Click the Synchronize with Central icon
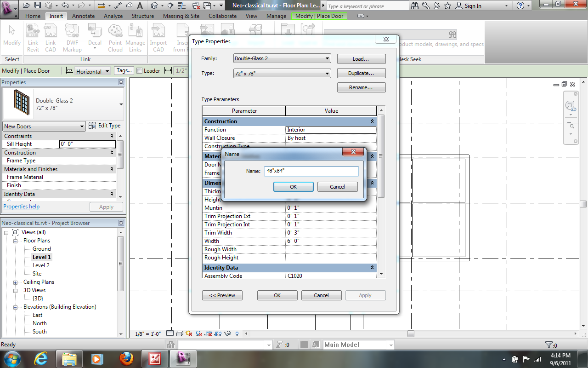The height and width of the screenshot is (368, 588). click(x=48, y=6)
